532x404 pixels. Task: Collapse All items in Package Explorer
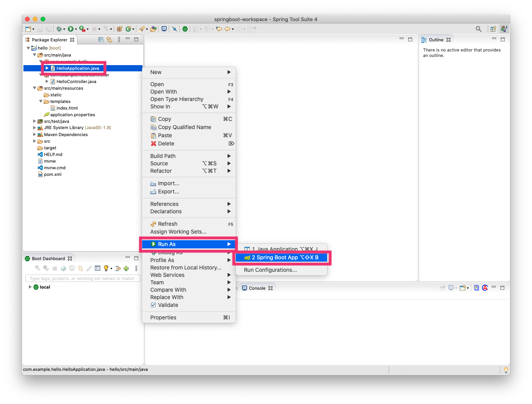(x=101, y=39)
